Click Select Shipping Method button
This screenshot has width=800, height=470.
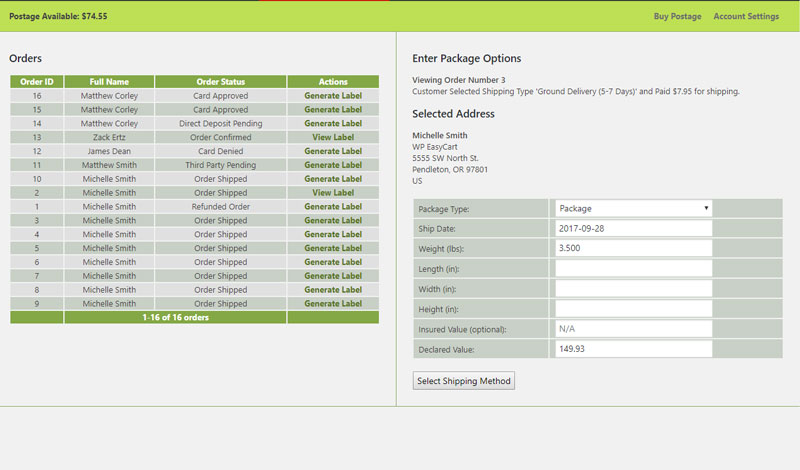pyautogui.click(x=464, y=381)
